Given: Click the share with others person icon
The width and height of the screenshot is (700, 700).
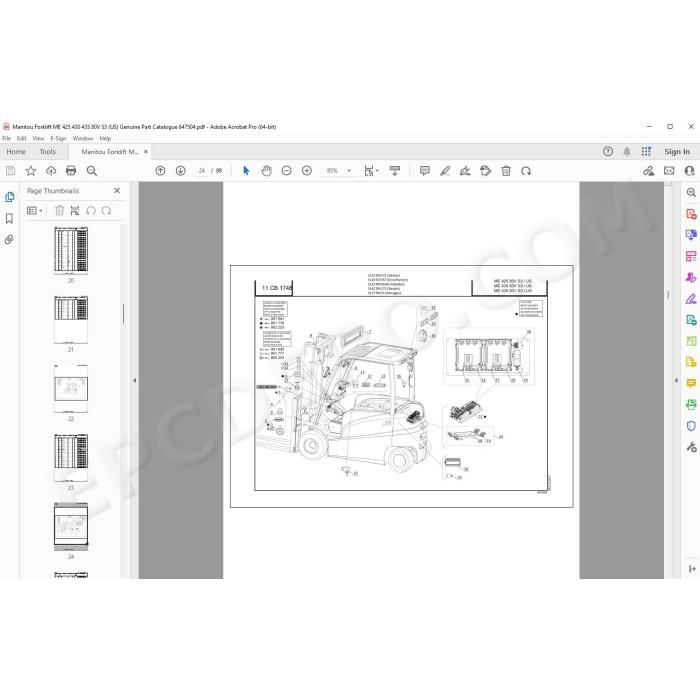Looking at the screenshot, I should point(689,171).
